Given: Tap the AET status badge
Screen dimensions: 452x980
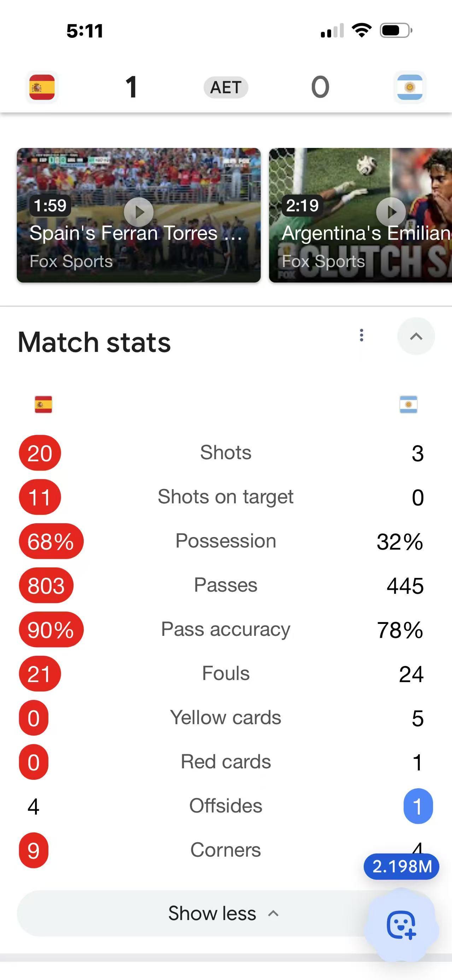Looking at the screenshot, I should [x=226, y=88].
